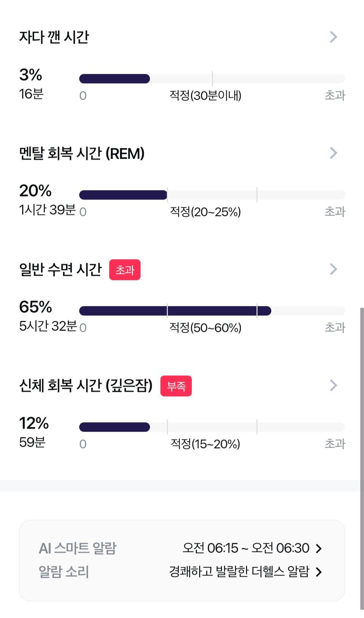Change sound 경쾌하고 발랄한 더헬스 알람
This screenshot has height=618, width=364.
coord(239,571)
